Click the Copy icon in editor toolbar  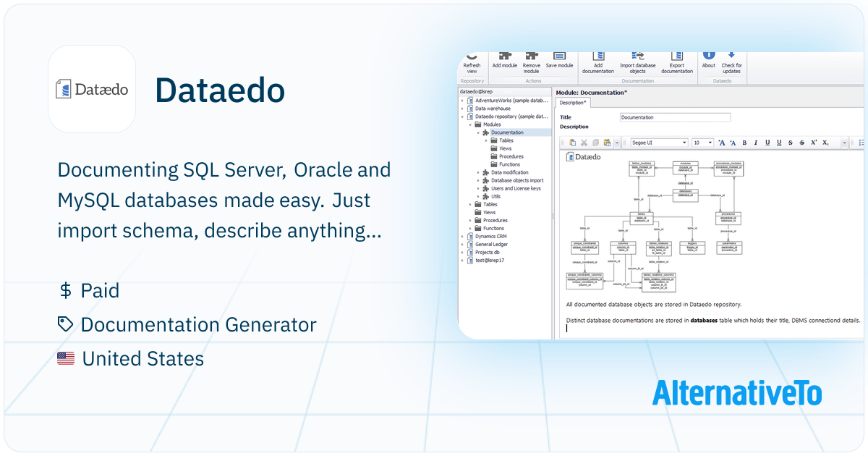coord(595,143)
